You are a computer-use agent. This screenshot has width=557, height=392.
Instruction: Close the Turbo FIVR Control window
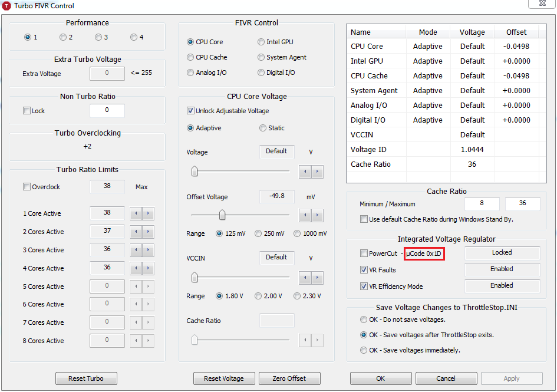coord(542,4)
